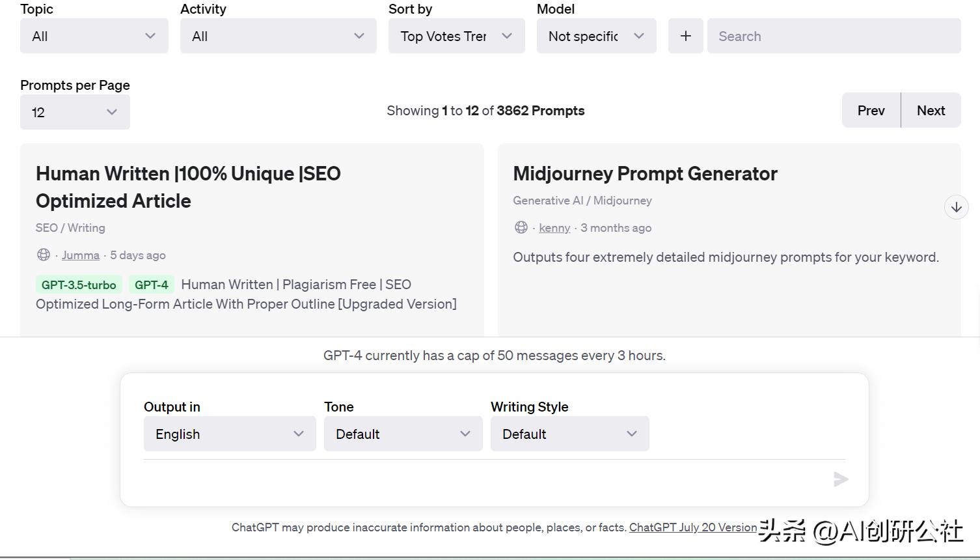Select Output in English language dropdown
Viewport: 980px width, 560px height.
[x=230, y=434]
